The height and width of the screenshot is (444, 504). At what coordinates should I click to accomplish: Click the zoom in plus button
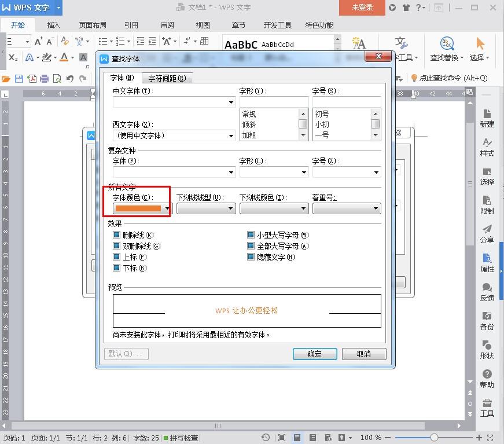pyautogui.click(x=479, y=438)
